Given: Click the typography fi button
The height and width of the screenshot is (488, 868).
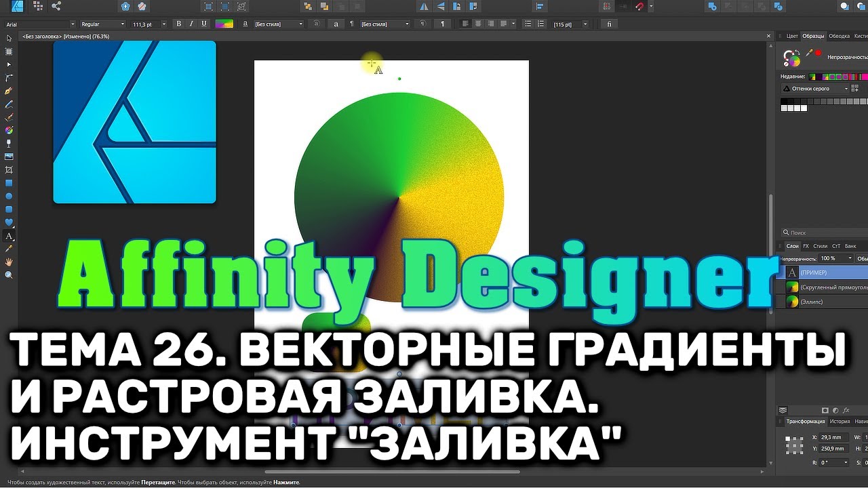Looking at the screenshot, I should (609, 24).
